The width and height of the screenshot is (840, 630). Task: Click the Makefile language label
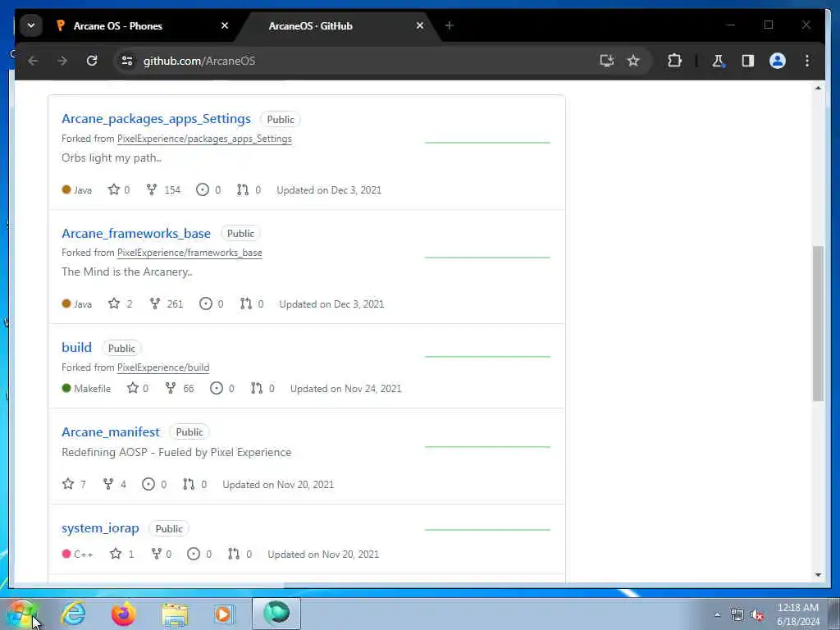(x=92, y=389)
